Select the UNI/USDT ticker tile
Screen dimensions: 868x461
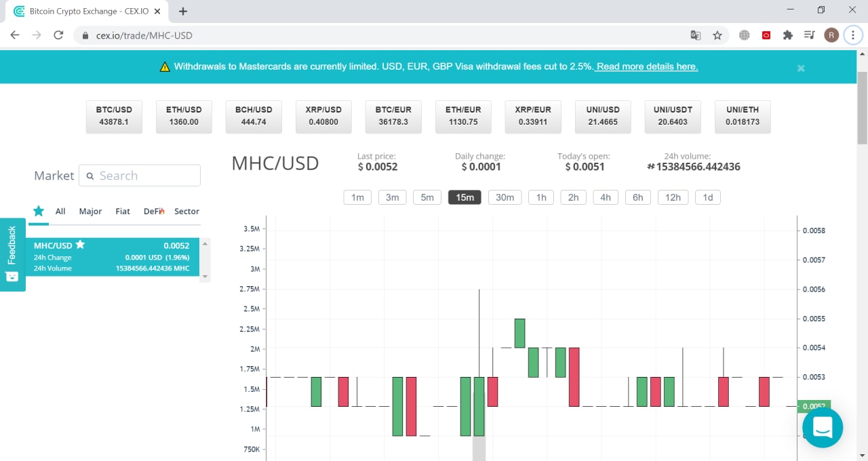673,117
